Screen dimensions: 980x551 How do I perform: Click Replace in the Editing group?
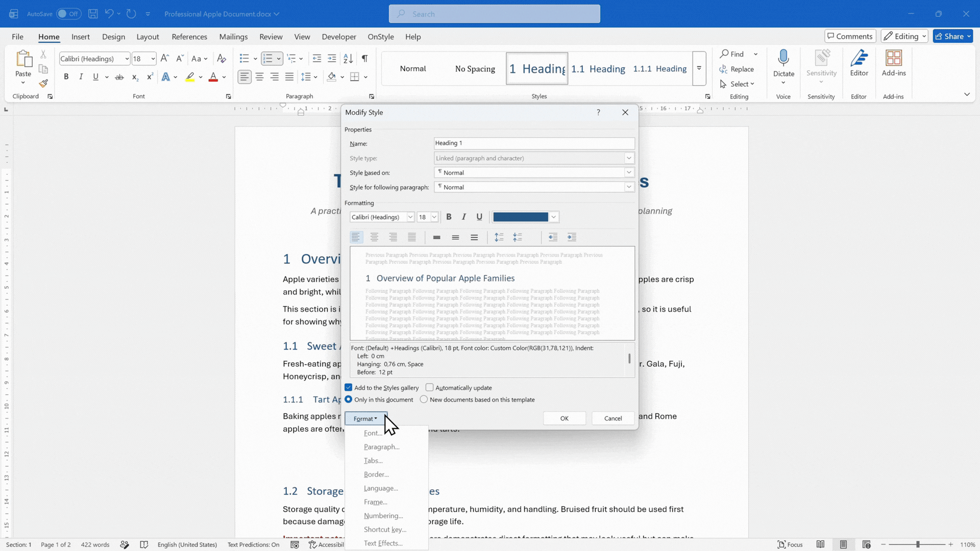coord(737,69)
